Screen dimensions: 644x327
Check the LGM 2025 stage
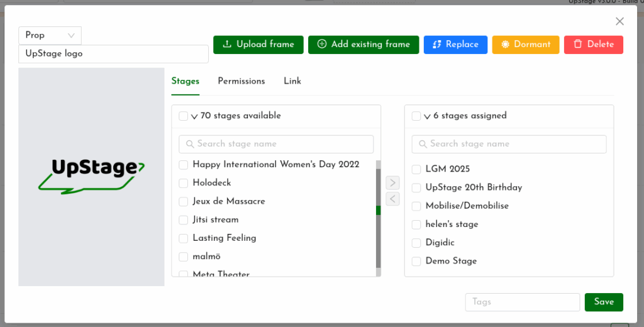tap(416, 169)
